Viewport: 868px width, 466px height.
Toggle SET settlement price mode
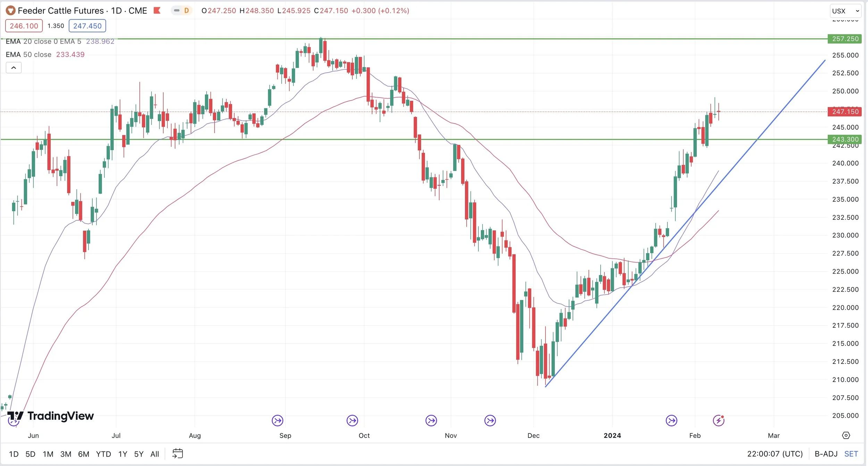pos(851,454)
